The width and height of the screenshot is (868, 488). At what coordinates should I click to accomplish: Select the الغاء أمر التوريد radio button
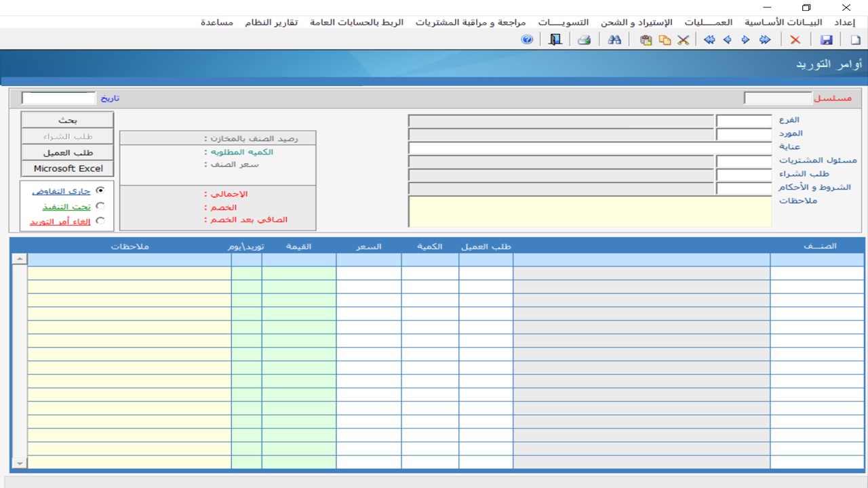pyautogui.click(x=100, y=221)
